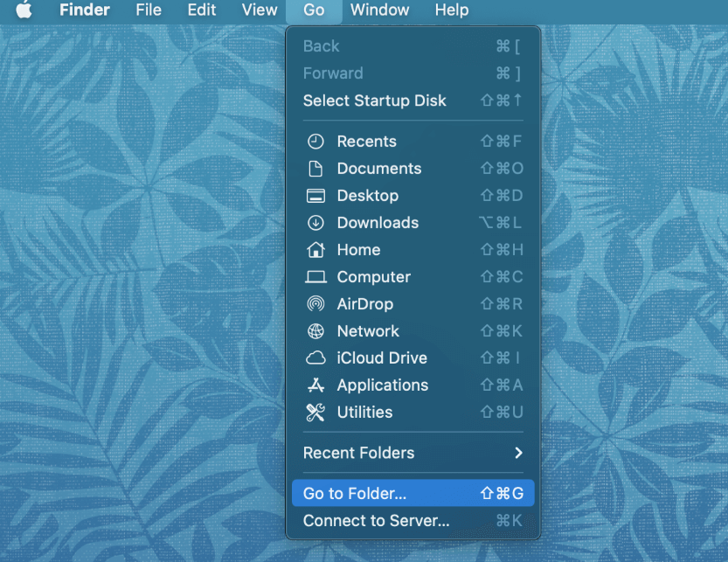
Task: Click the Recents clock icon
Action: click(315, 142)
